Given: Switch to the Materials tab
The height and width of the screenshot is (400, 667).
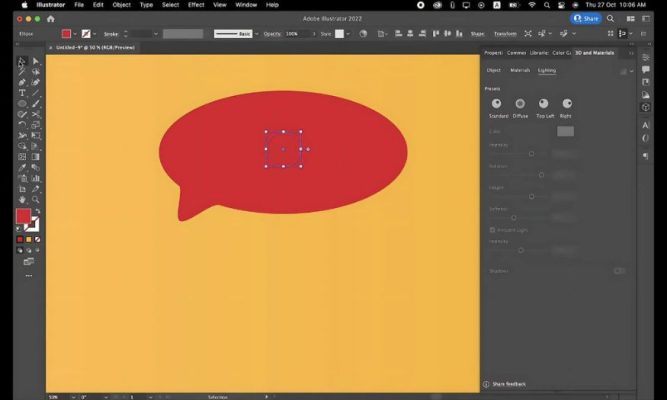Looking at the screenshot, I should click(520, 70).
